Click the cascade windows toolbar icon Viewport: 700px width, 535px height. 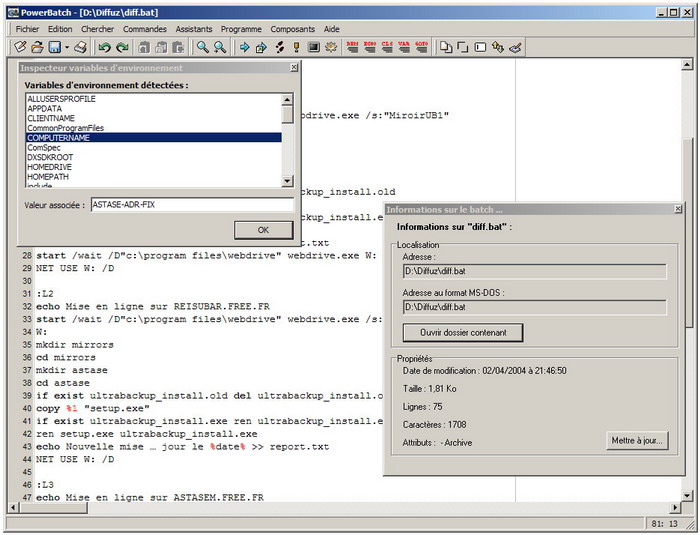463,47
